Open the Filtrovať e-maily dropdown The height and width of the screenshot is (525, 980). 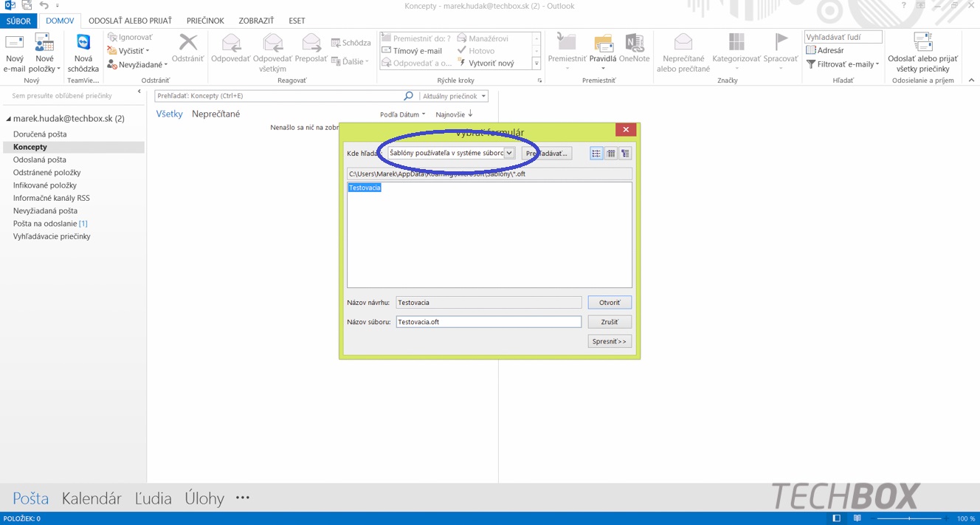point(843,64)
